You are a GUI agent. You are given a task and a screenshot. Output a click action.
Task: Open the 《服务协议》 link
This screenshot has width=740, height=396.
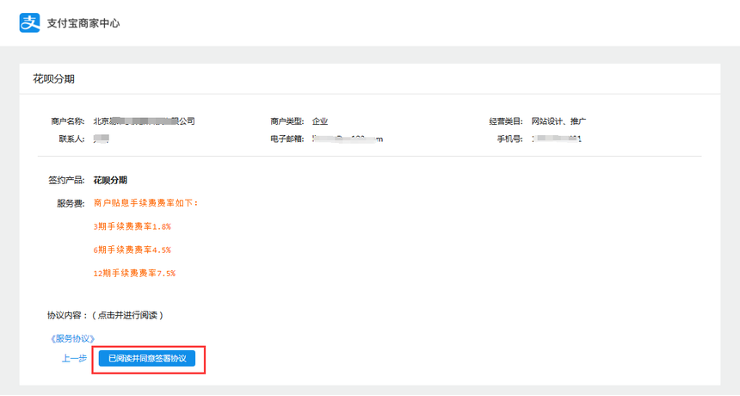point(72,338)
